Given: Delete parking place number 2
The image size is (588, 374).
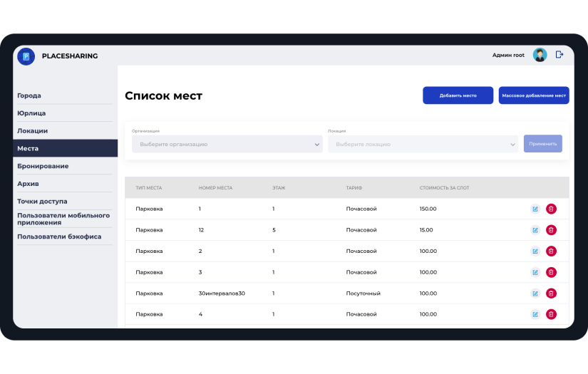Looking at the screenshot, I should click(551, 251).
